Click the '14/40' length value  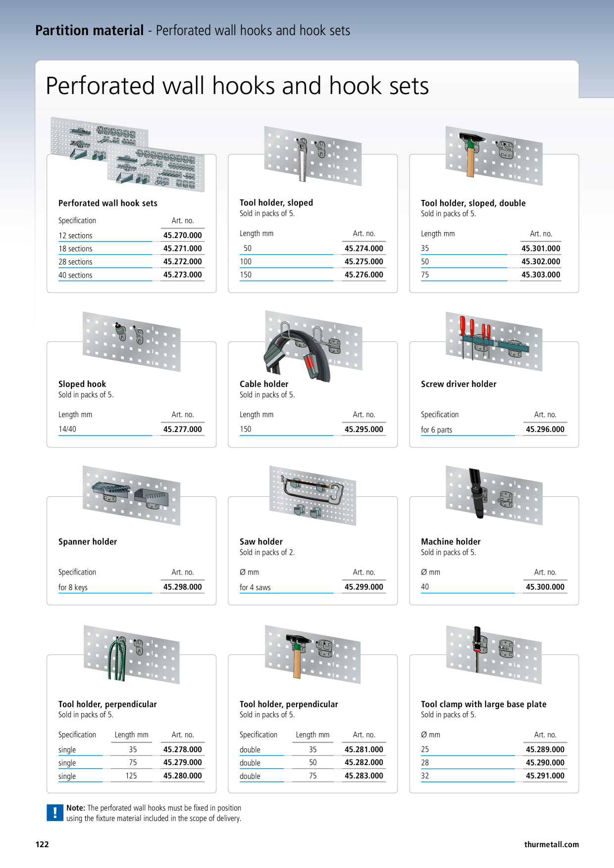[x=67, y=429]
